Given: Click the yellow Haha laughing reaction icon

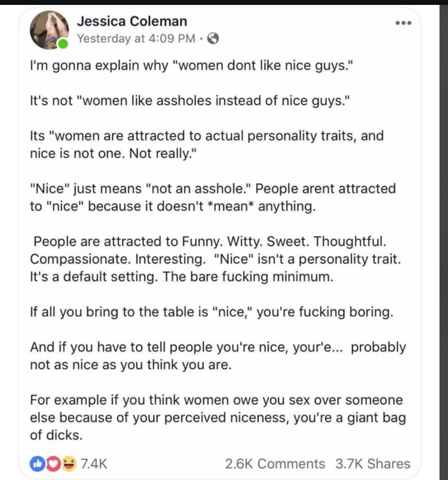Looking at the screenshot, I should (69, 464).
